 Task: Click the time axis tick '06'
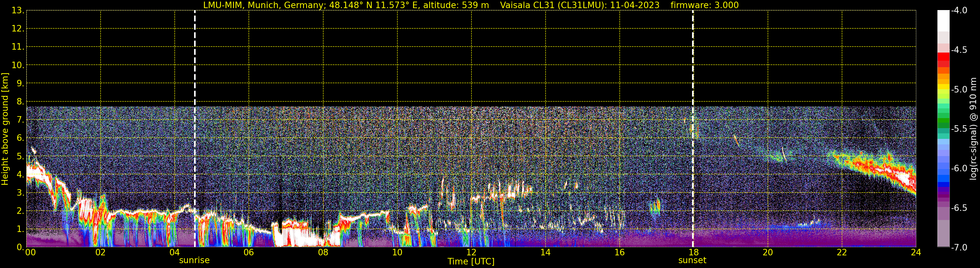249,252
